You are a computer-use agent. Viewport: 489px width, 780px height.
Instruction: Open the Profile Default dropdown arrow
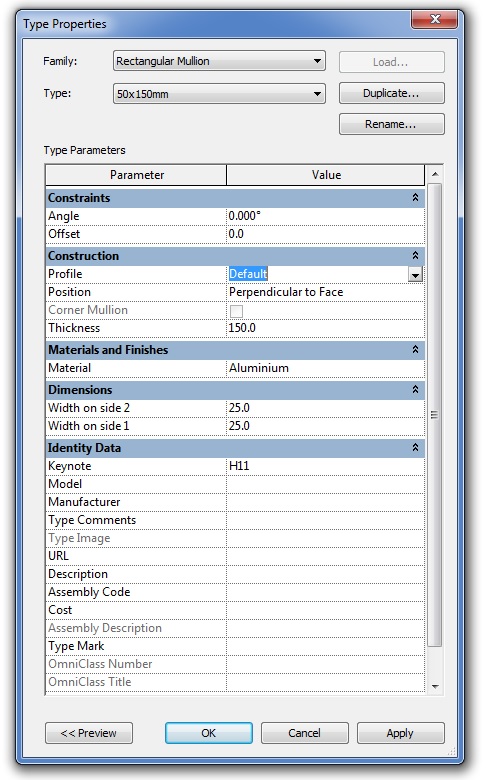point(415,274)
